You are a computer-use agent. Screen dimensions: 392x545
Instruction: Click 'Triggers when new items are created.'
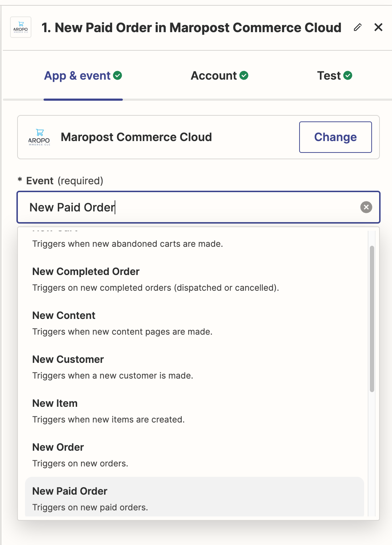tap(108, 420)
